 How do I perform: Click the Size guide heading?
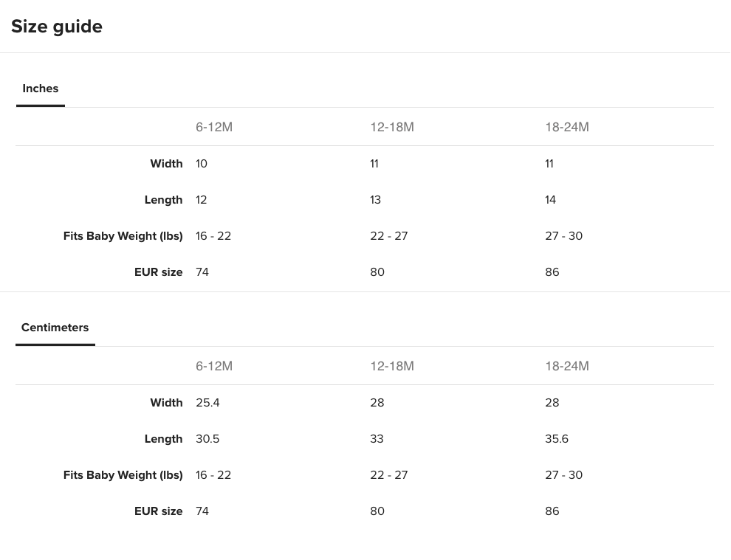click(57, 27)
